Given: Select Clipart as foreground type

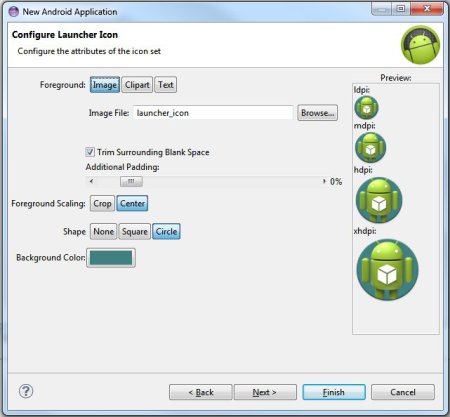Looking at the screenshot, I should click(137, 85).
